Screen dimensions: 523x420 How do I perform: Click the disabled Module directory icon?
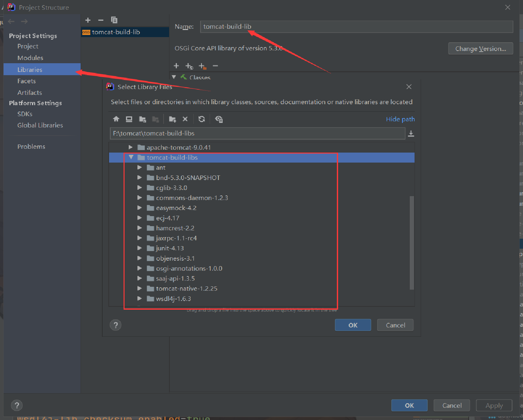(x=155, y=119)
